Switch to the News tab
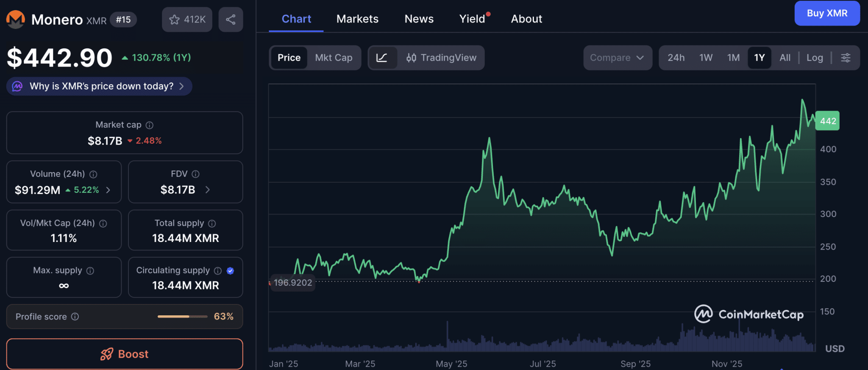 (419, 19)
